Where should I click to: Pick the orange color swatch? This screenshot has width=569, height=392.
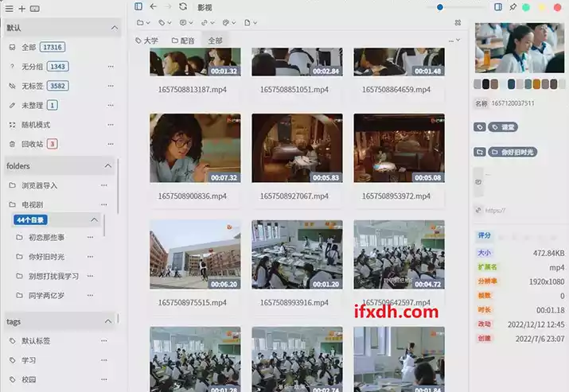536,84
